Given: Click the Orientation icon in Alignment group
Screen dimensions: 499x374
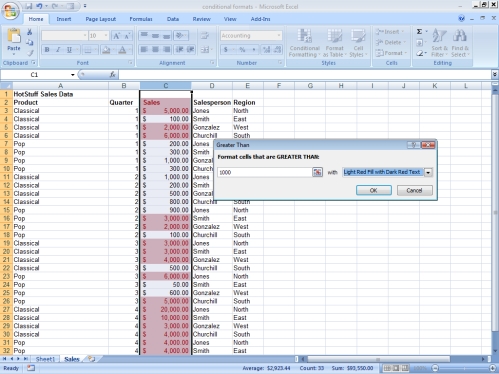Looking at the screenshot, I should [x=180, y=35].
